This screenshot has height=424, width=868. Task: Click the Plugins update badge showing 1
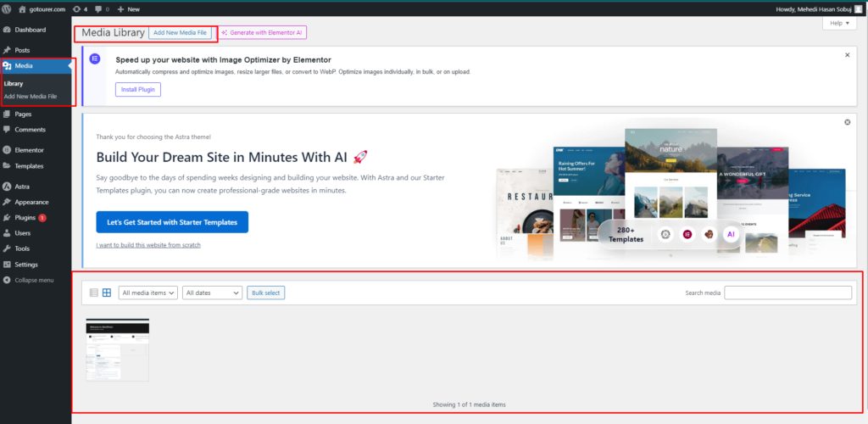click(42, 218)
